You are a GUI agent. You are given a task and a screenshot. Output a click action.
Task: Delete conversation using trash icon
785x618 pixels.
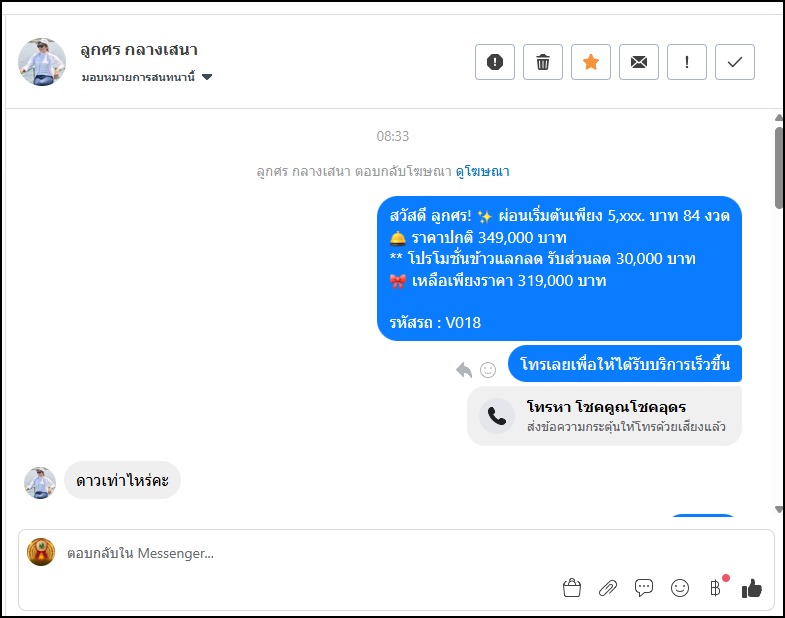click(x=543, y=62)
